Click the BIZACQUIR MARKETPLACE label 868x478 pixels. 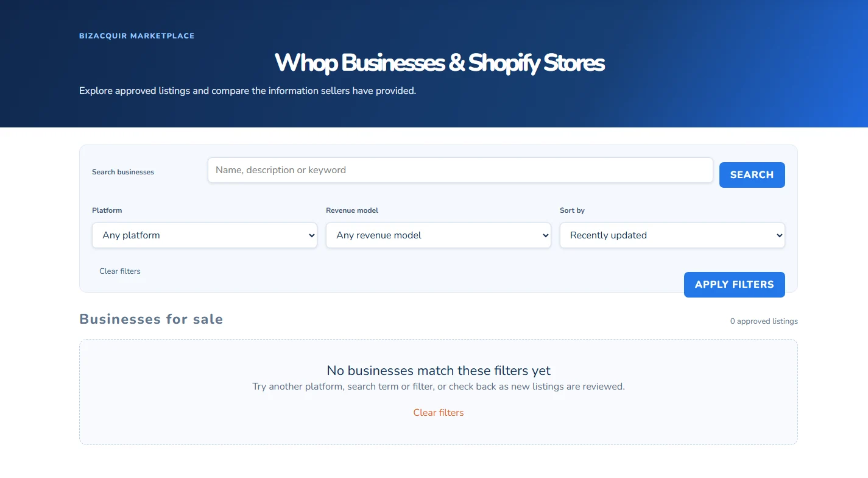(137, 36)
